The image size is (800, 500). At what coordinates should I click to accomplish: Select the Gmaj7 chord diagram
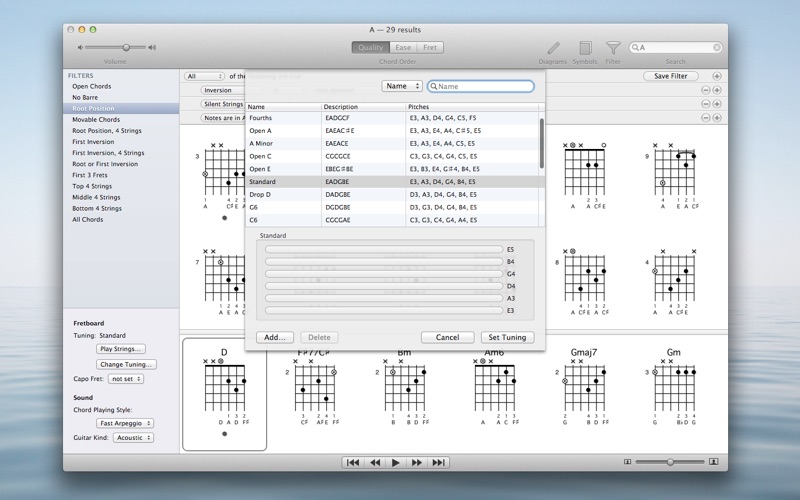[584, 389]
